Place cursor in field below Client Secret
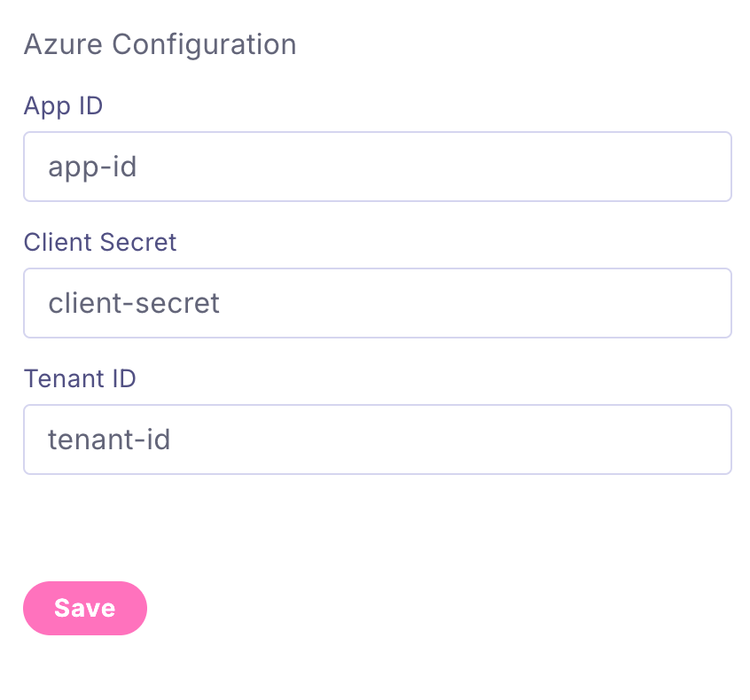750x700 pixels. pyautogui.click(x=377, y=303)
